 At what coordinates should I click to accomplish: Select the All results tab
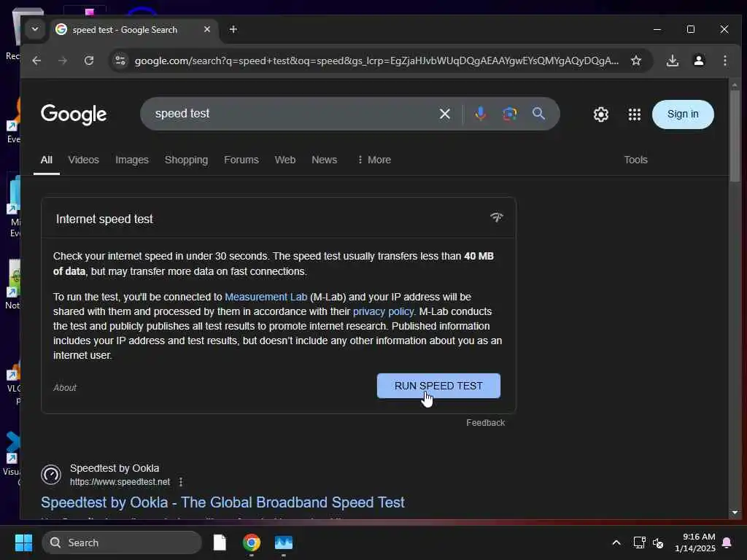pyautogui.click(x=46, y=160)
